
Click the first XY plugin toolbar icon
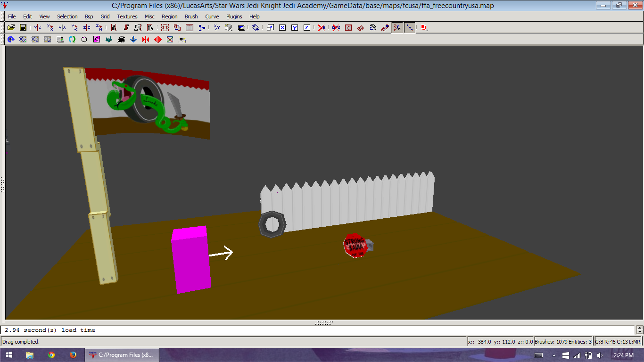click(23, 40)
